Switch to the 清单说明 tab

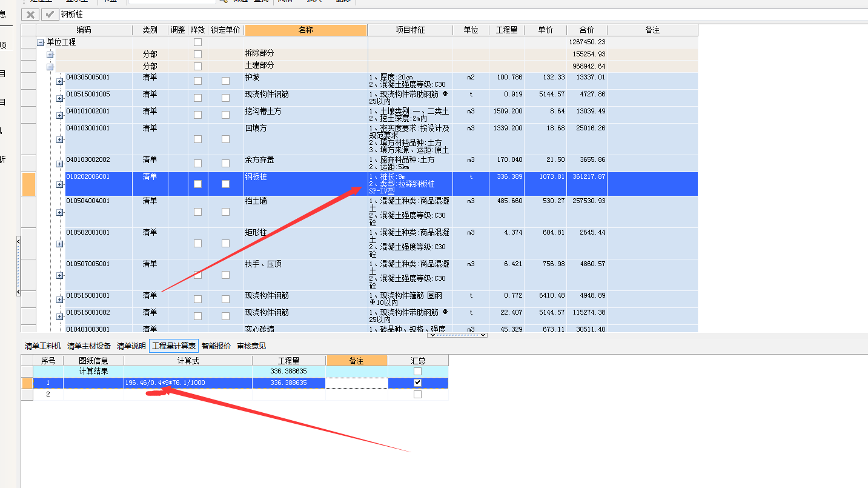[x=131, y=346]
